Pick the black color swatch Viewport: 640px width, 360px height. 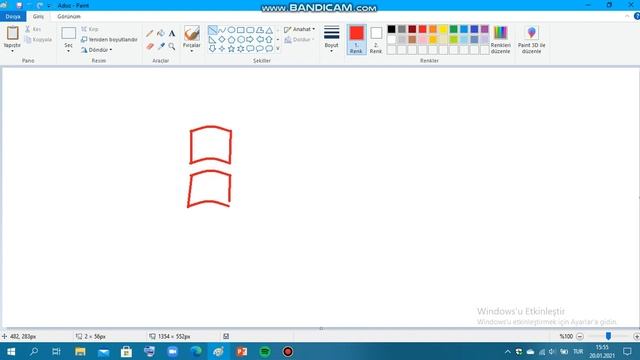click(391, 29)
